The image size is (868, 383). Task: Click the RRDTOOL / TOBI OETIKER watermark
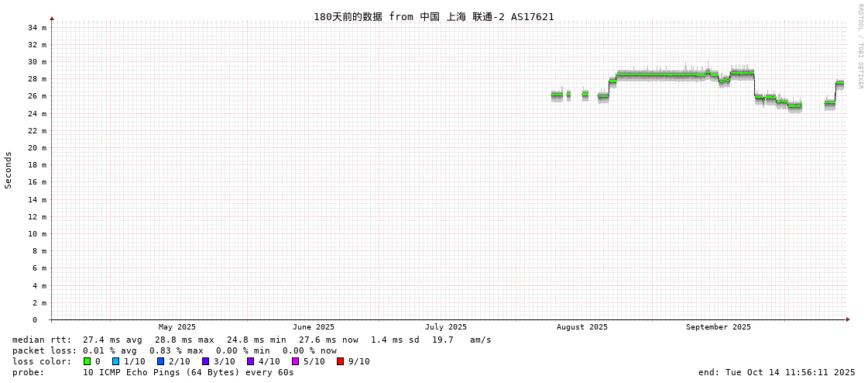860,47
